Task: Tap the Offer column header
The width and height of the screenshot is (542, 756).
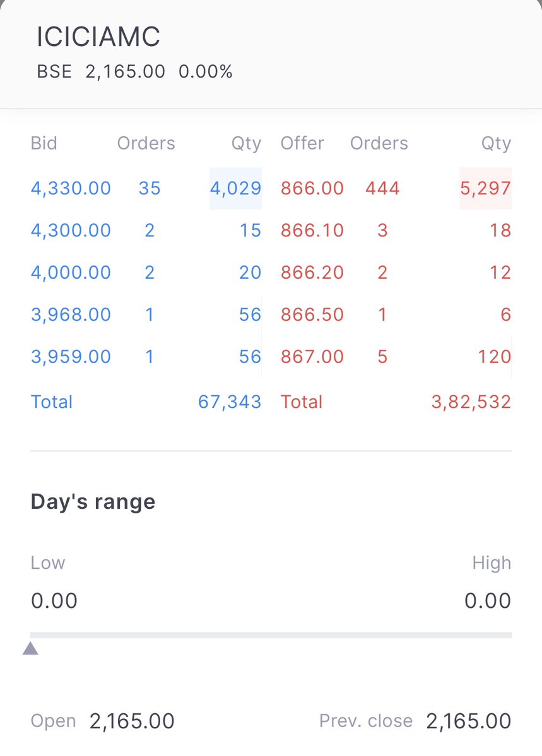Action: tap(302, 143)
